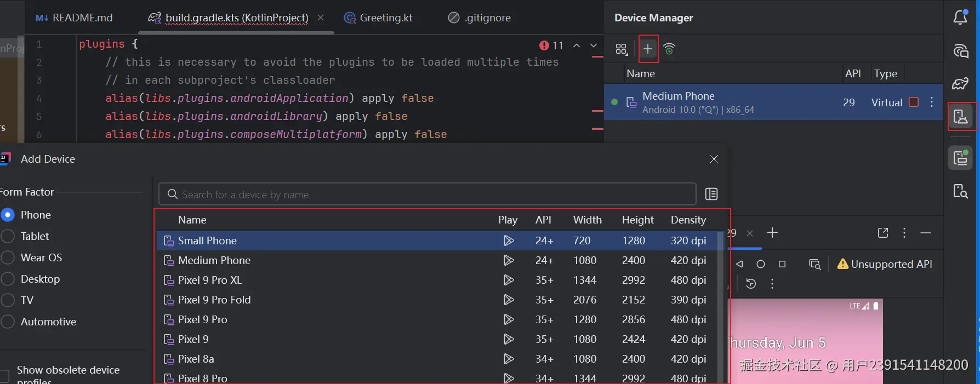This screenshot has width=980, height=384.
Task: Select the Tablet form factor
Action: (8, 236)
